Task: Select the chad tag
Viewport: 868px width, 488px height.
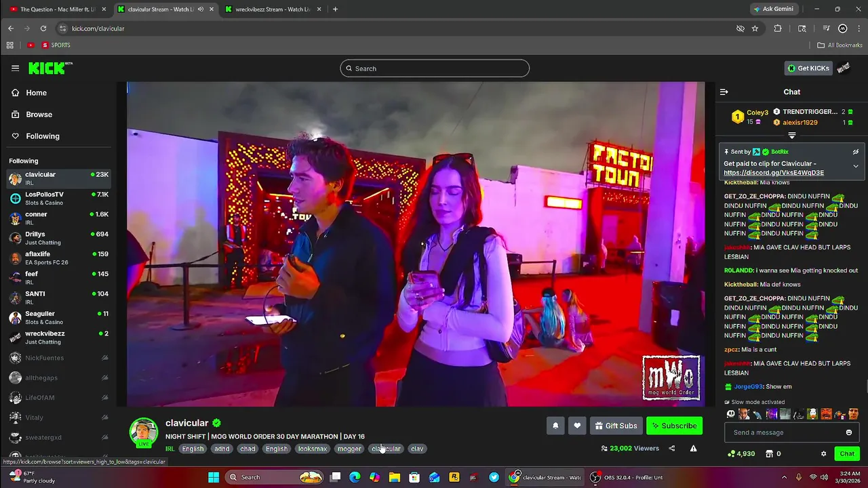Action: [x=248, y=449]
